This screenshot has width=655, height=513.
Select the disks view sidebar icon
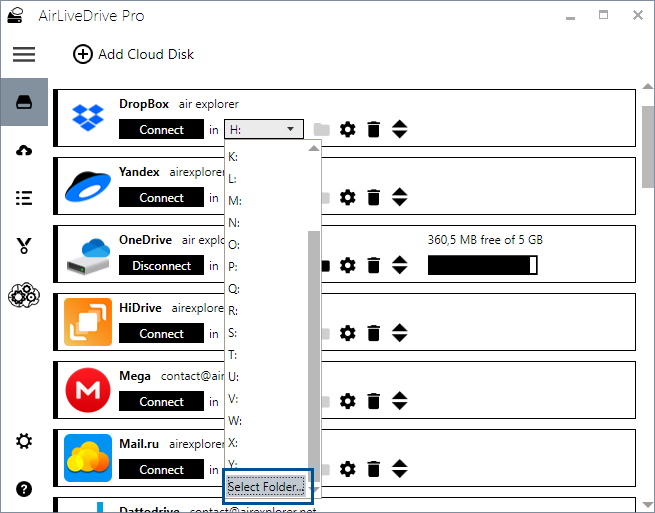click(24, 102)
